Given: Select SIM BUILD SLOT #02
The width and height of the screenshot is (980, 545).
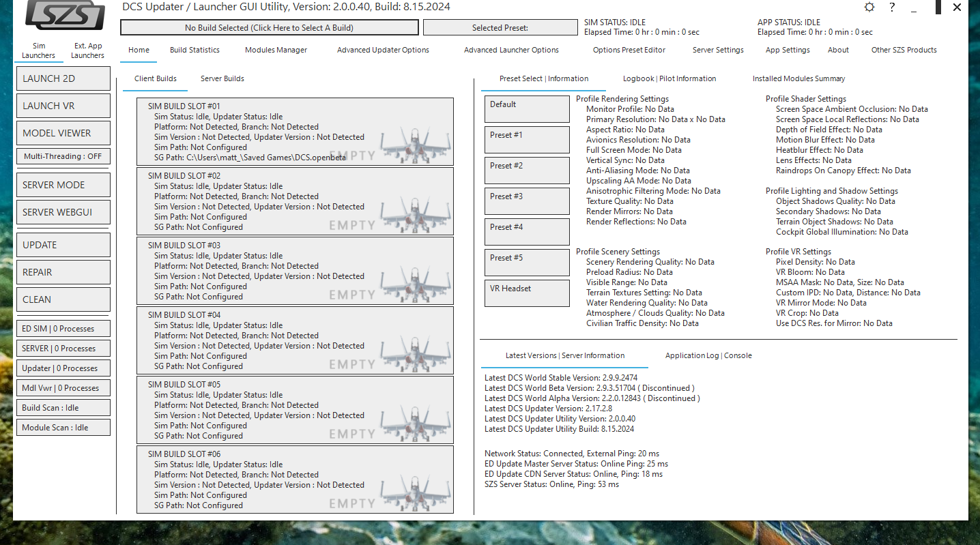Looking at the screenshot, I should (295, 201).
